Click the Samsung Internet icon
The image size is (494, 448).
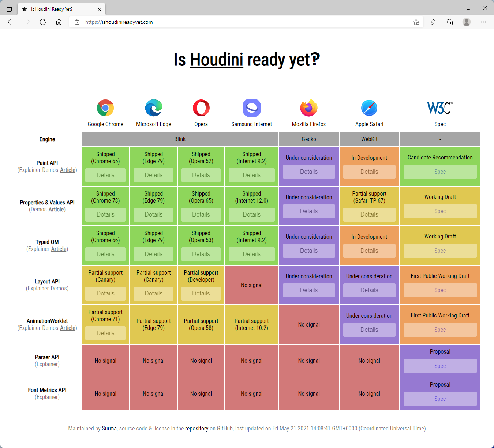(251, 108)
